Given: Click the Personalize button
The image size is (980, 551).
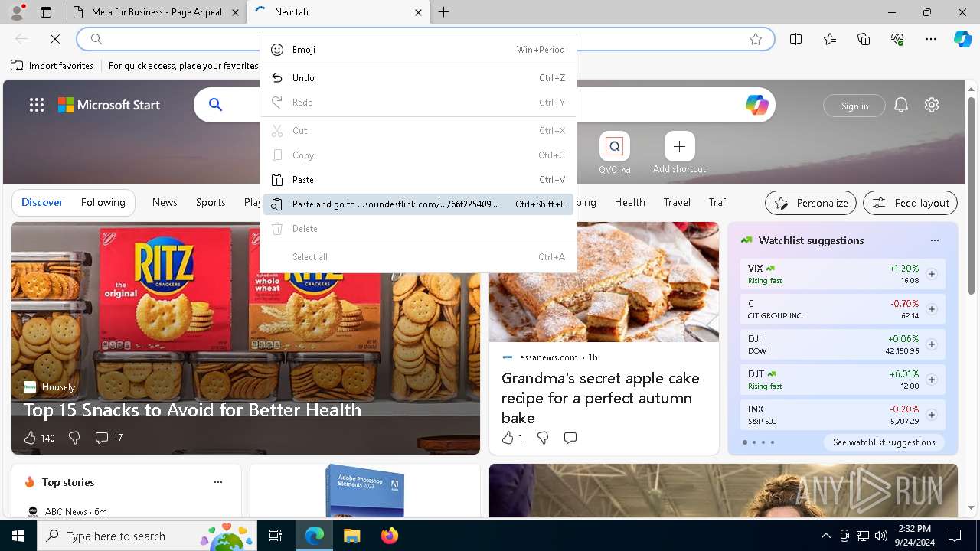Looking at the screenshot, I should (811, 203).
